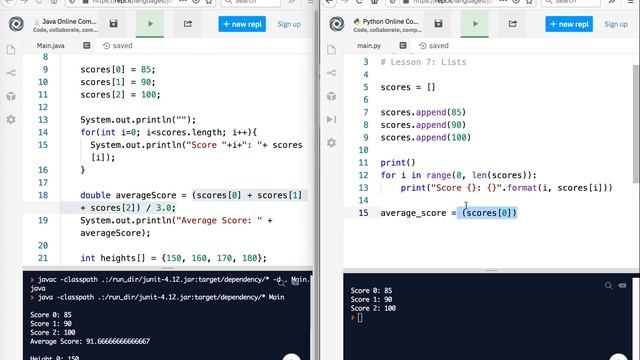Click 'int heights[]' line in Java editor

[173, 258]
